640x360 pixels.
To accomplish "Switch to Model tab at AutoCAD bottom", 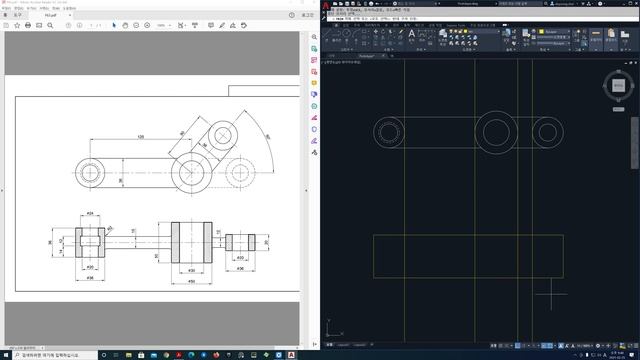I will pos(329,345).
